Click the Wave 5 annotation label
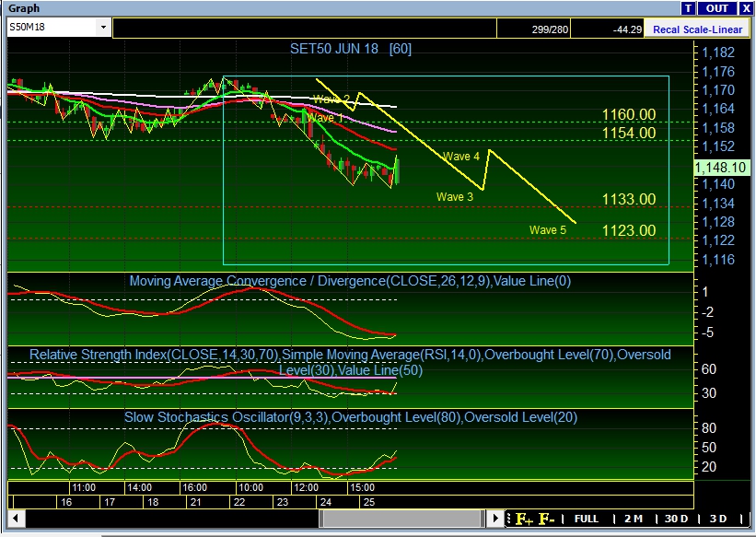 548,230
